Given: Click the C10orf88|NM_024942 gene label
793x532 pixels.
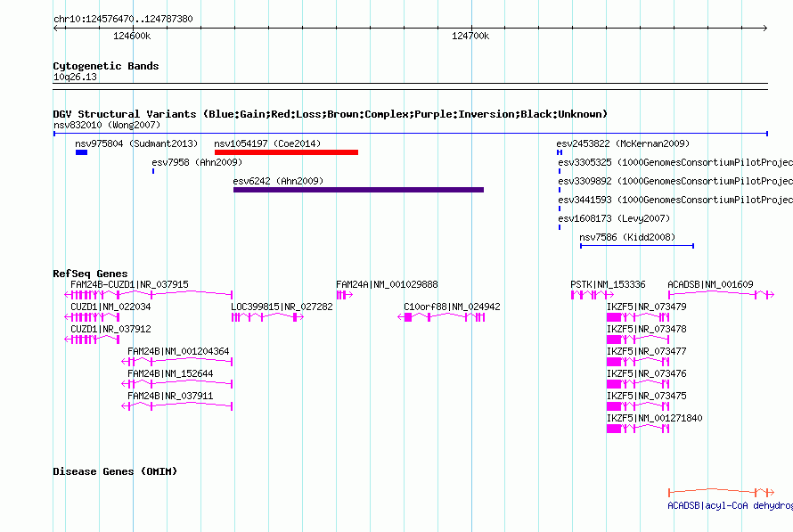Looking at the screenshot, I should pos(452,307).
